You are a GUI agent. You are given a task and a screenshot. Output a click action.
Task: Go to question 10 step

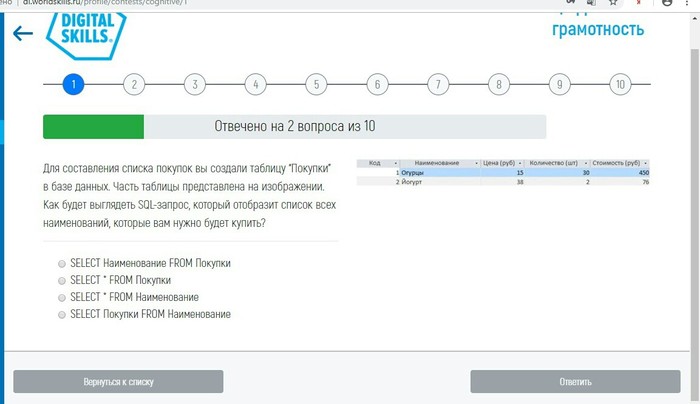(x=620, y=84)
